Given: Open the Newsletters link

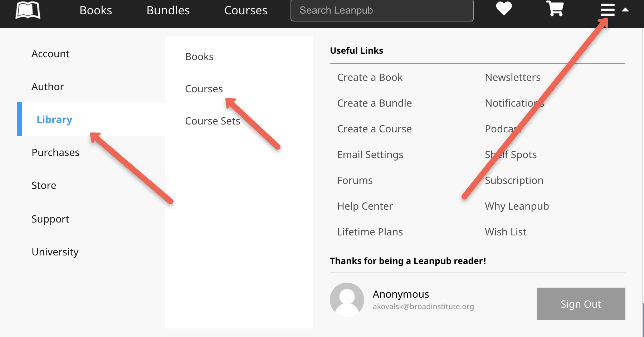Looking at the screenshot, I should 513,77.
